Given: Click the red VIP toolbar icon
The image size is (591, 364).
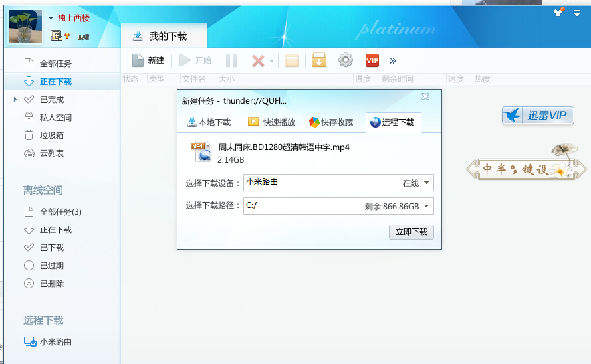Looking at the screenshot, I should coord(372,60).
